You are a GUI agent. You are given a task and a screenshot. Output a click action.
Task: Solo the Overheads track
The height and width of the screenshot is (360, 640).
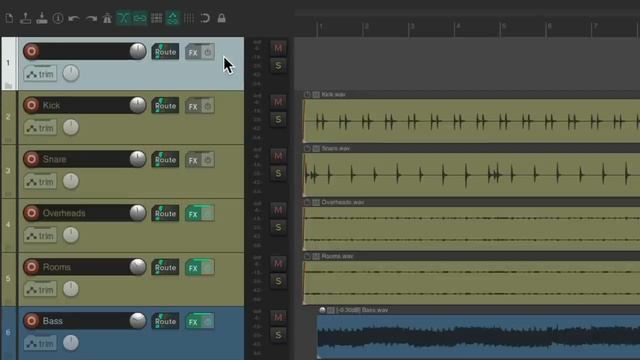[x=278, y=227]
